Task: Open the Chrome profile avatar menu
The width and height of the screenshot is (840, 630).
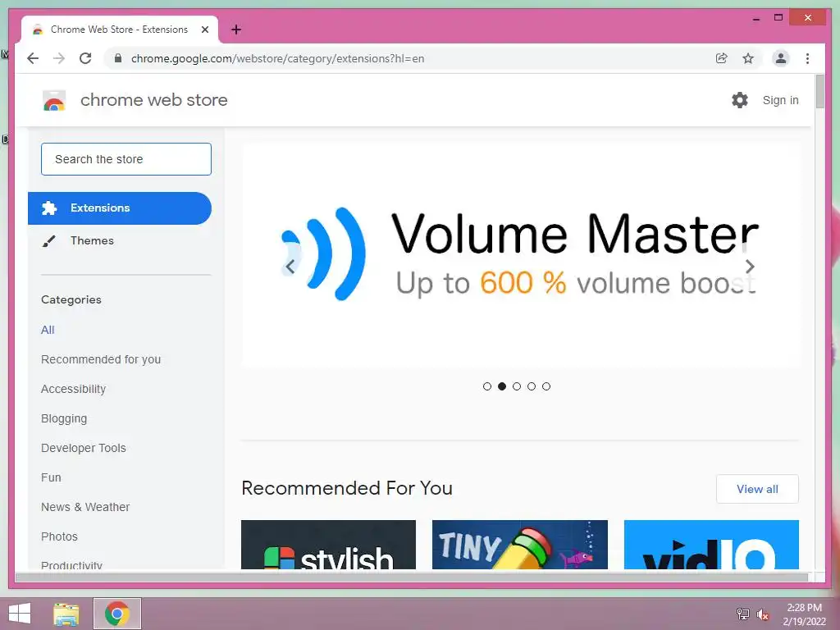Action: [x=781, y=58]
